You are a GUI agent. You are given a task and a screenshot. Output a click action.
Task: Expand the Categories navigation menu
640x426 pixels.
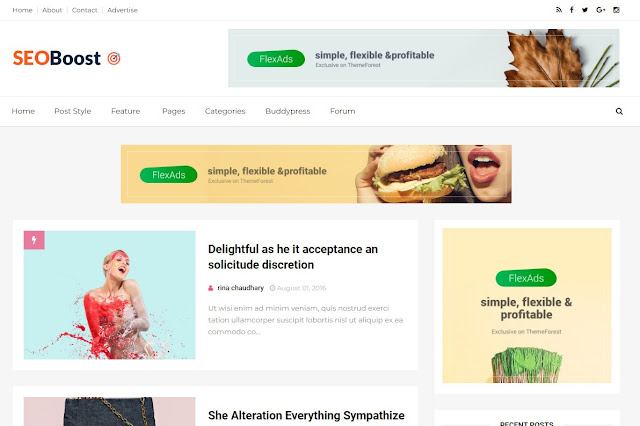click(225, 111)
